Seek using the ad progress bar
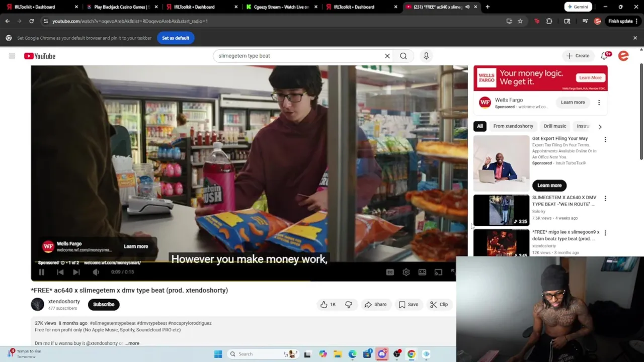 pyautogui.click(x=244, y=281)
